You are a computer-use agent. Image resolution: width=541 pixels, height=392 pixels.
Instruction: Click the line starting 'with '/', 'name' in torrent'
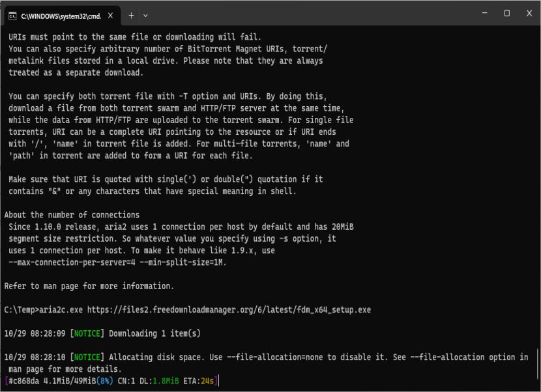tap(179, 144)
